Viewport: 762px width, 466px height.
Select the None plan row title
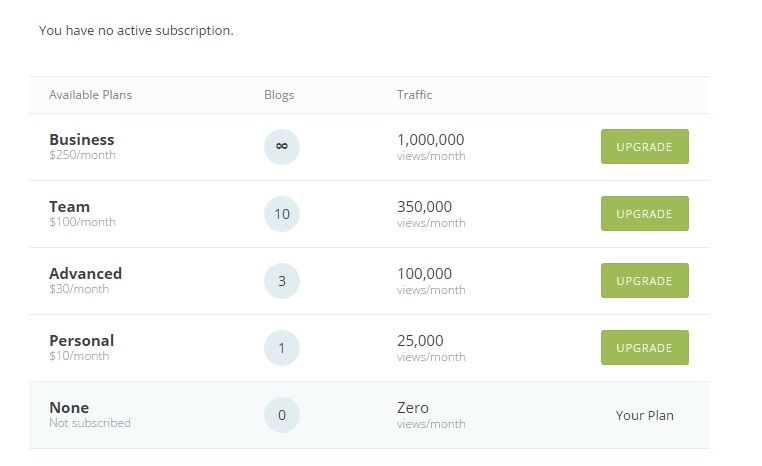[69, 408]
